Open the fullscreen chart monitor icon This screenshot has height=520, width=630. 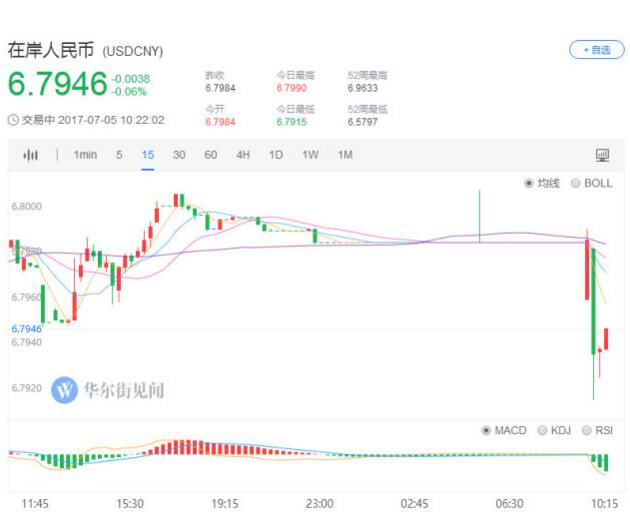(602, 155)
